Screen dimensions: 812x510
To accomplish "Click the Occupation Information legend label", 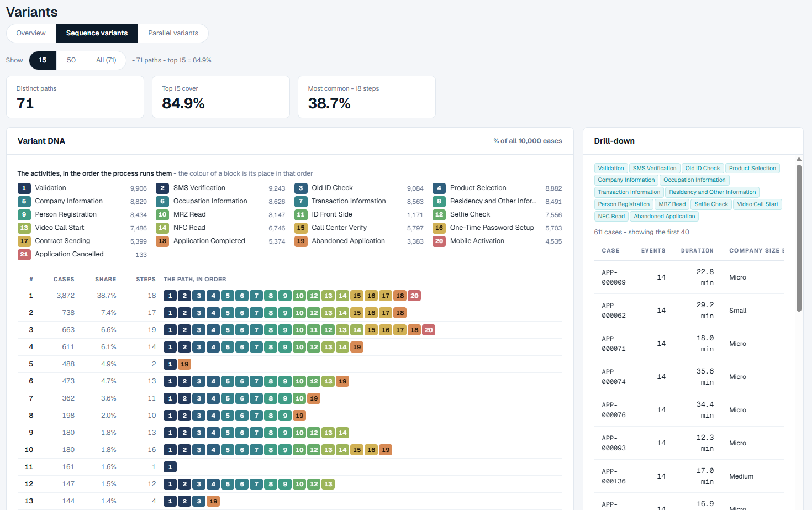I will 210,201.
